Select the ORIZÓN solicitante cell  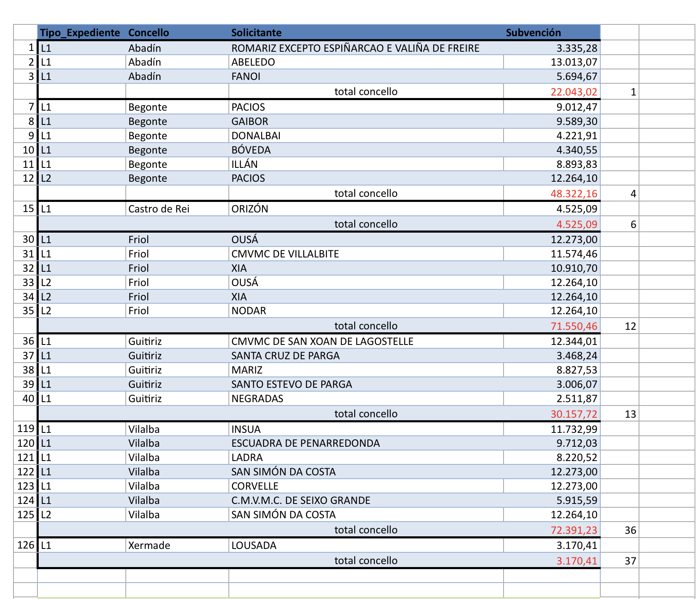point(366,209)
